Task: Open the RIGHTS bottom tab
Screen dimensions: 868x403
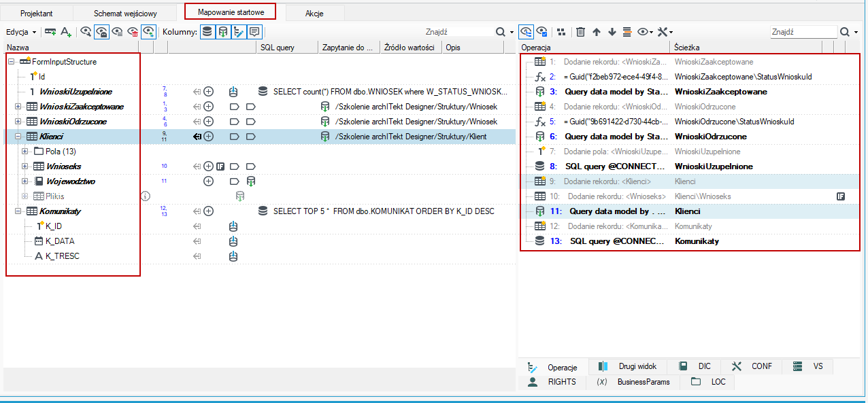Action: click(553, 382)
